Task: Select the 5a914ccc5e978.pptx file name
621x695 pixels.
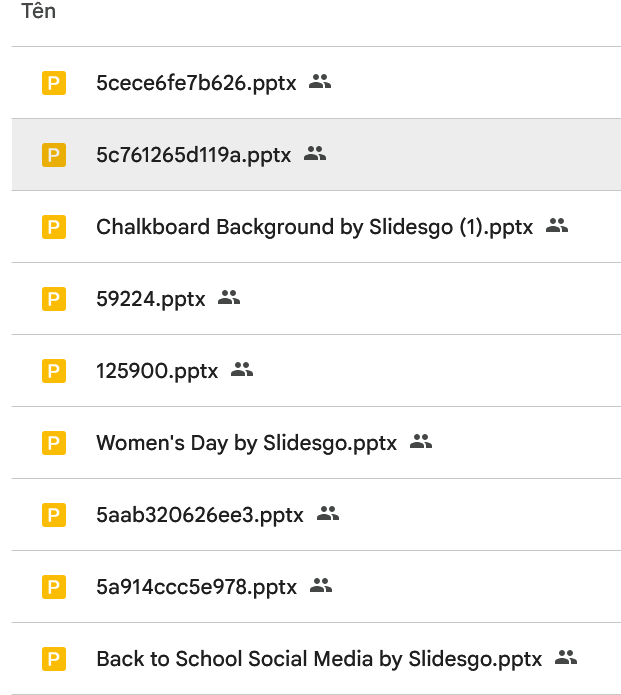Action: click(x=196, y=587)
